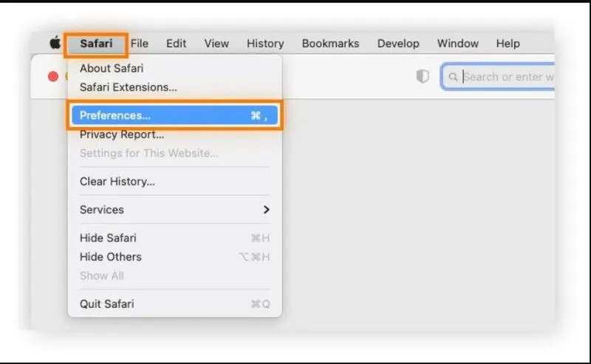Viewport: 591px width, 364px height.
Task: Open the Window menu
Action: coord(457,44)
